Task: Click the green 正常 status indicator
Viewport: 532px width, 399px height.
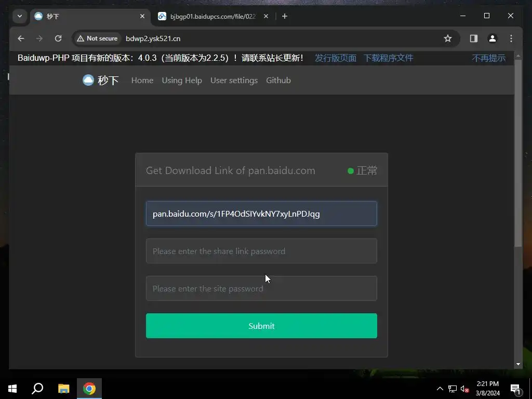Action: click(362, 170)
